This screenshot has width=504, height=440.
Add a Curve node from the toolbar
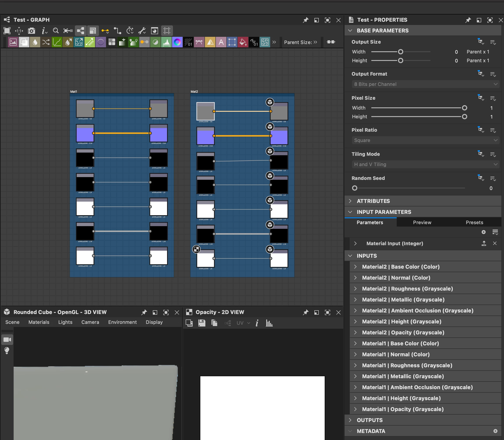57,42
